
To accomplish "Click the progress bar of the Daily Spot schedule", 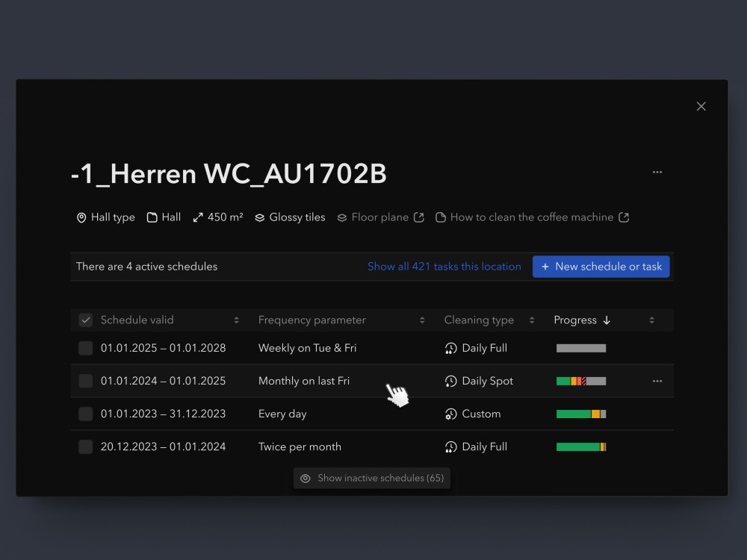I will coord(581,381).
